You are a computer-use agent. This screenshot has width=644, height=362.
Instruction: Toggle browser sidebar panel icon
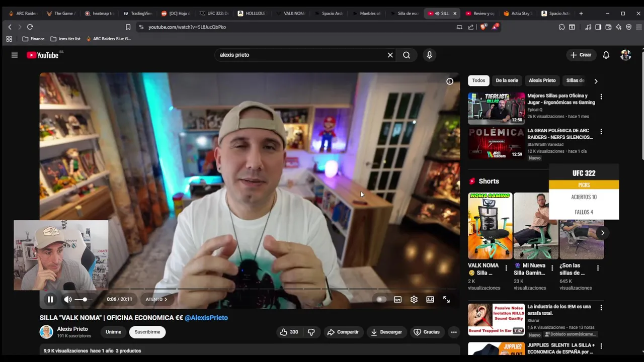tap(598, 27)
